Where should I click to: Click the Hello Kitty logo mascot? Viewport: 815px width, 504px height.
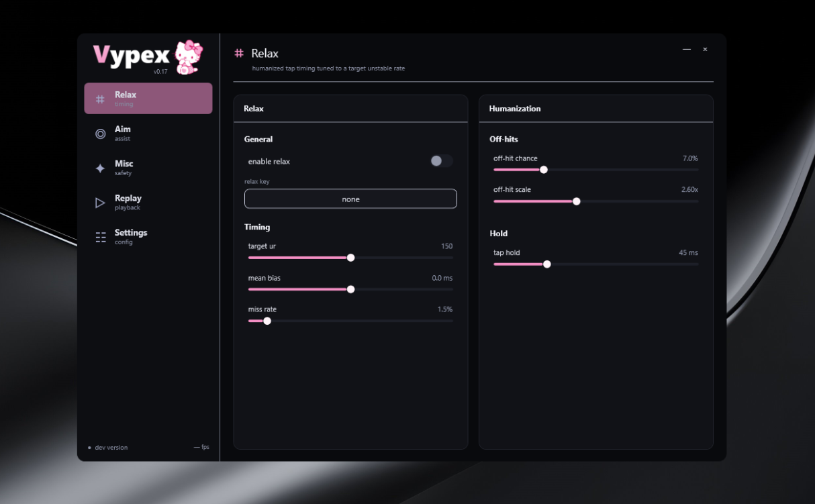(188, 58)
